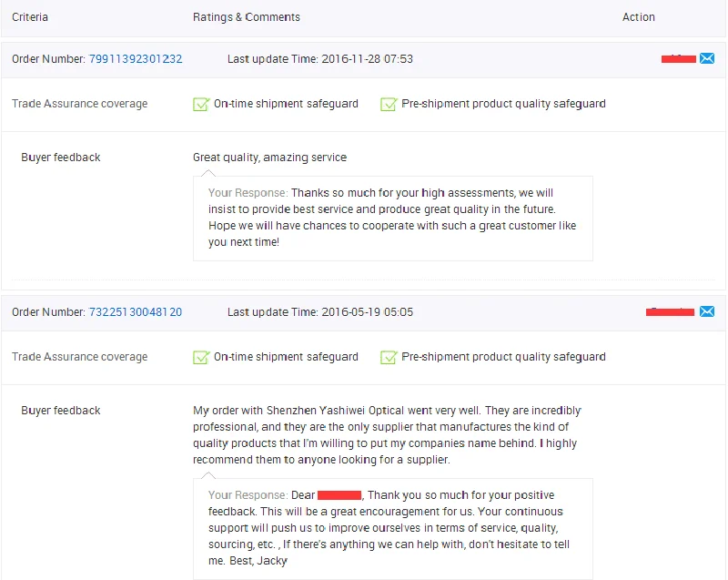Click first order's On-time shipment safeguard checkmark
Viewport: 728px width, 580px height.
(202, 104)
